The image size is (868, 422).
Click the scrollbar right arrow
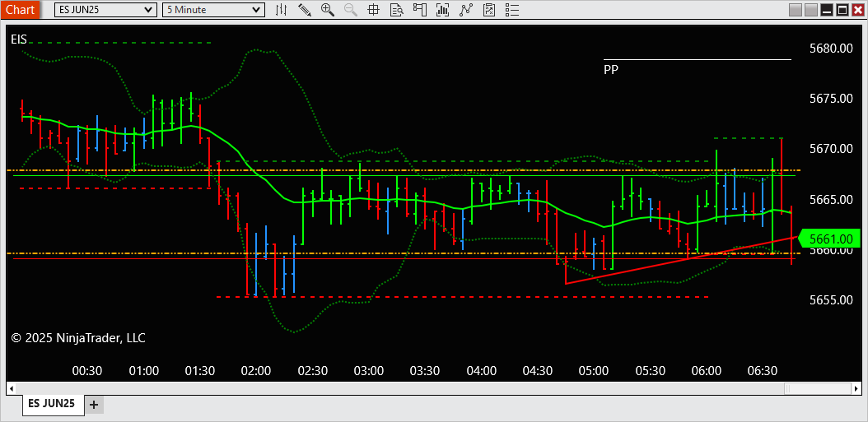click(x=857, y=389)
